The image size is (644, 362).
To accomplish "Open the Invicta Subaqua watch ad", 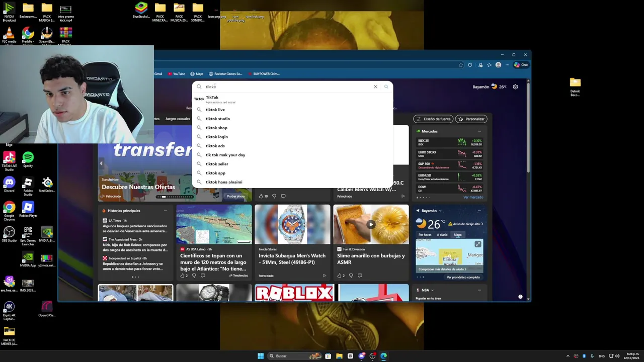I will click(x=292, y=242).
